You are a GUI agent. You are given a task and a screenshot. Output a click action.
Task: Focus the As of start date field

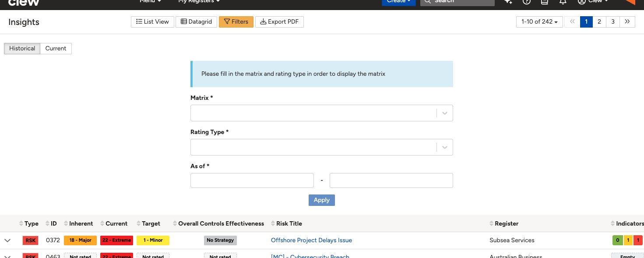(x=252, y=180)
